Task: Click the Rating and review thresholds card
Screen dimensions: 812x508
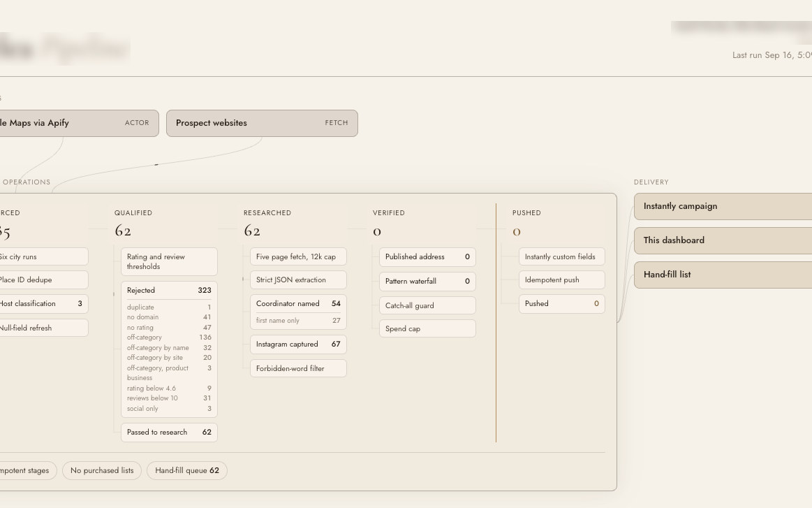Action: click(170, 262)
